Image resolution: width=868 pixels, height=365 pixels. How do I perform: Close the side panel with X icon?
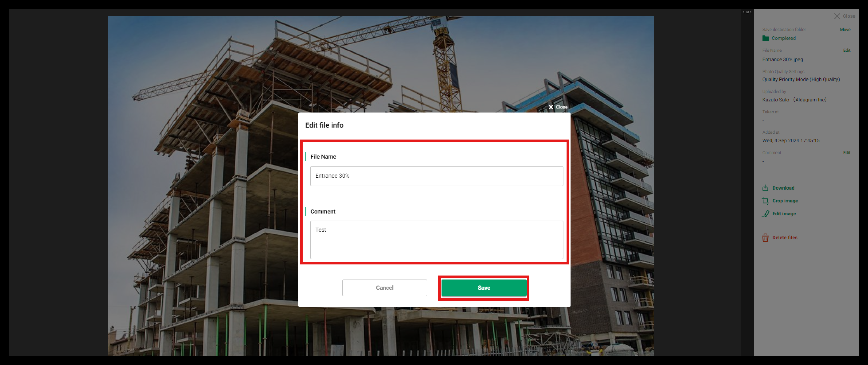(x=837, y=16)
